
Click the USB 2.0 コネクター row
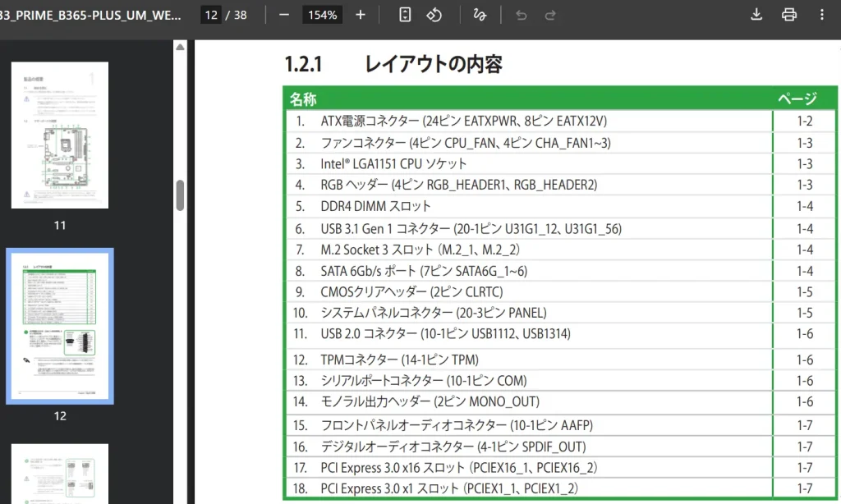(x=445, y=334)
